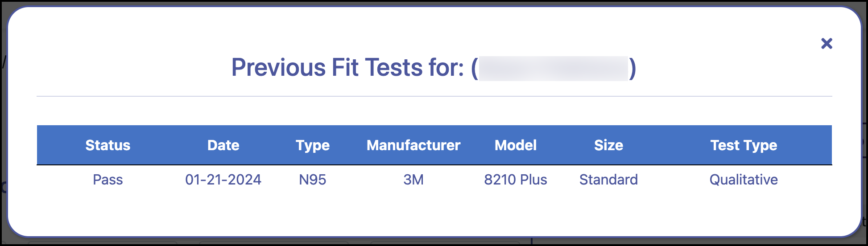Click the blurred name in the title

[x=553, y=68]
